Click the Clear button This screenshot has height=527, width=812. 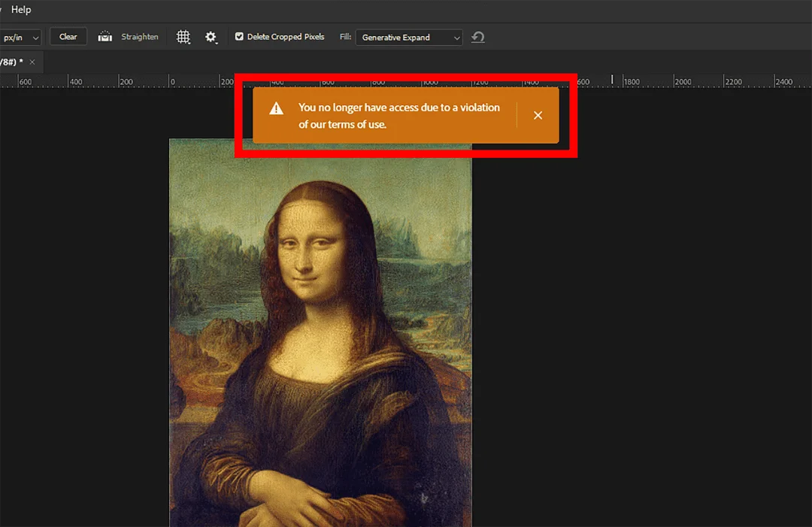(x=68, y=37)
